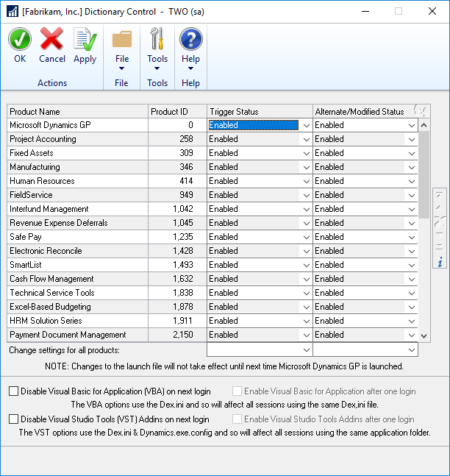Image resolution: width=450 pixels, height=476 pixels.
Task: Click Product ID cell 1,045
Action: [177, 223]
